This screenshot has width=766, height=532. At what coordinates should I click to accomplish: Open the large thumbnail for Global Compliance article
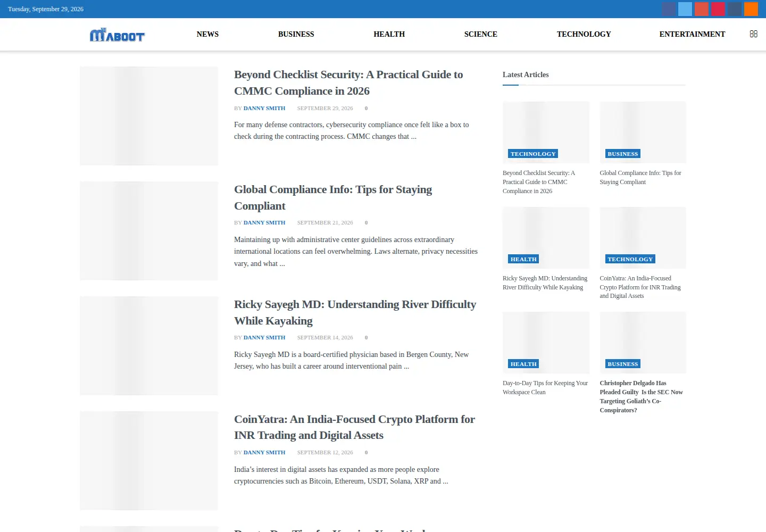(149, 231)
